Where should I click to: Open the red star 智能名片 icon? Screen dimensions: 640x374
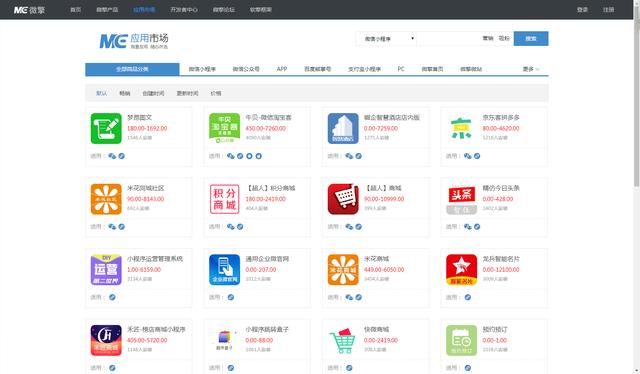click(461, 270)
